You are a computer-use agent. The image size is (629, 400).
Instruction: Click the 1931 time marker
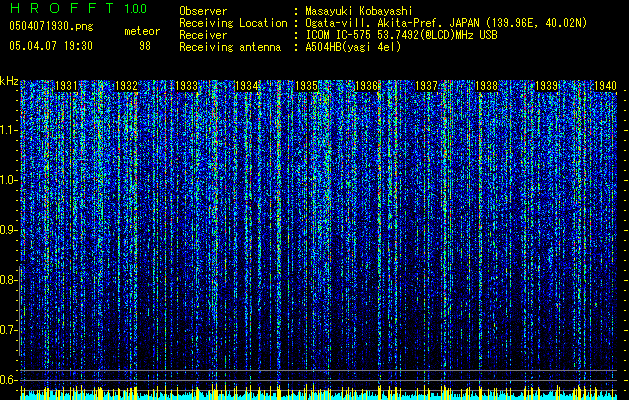[x=66, y=86]
